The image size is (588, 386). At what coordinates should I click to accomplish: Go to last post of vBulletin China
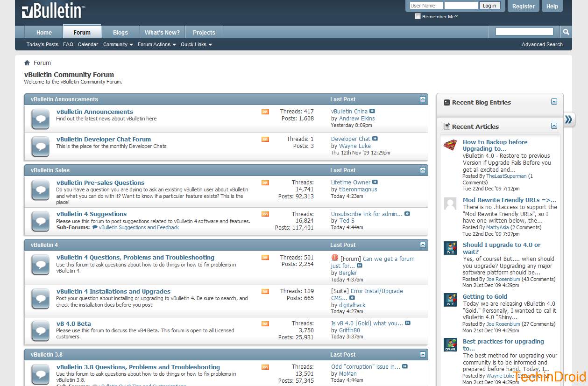pos(372,111)
